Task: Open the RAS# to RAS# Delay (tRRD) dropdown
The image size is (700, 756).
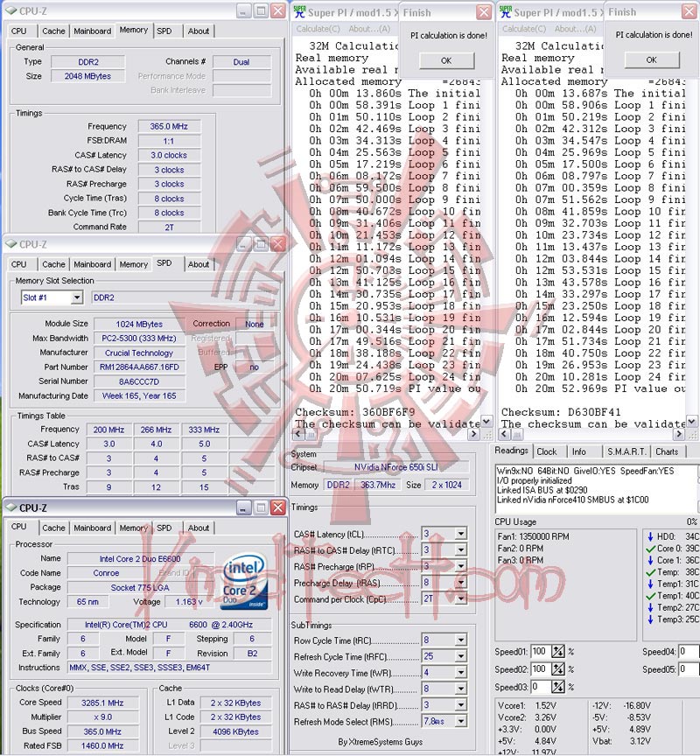Action: coord(461,705)
